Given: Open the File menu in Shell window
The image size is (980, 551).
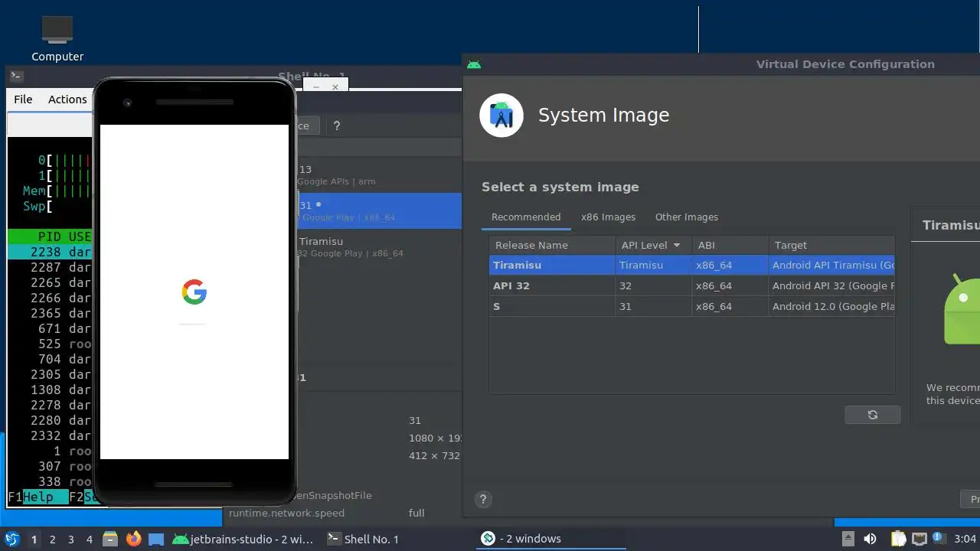Looking at the screenshot, I should click(x=23, y=99).
